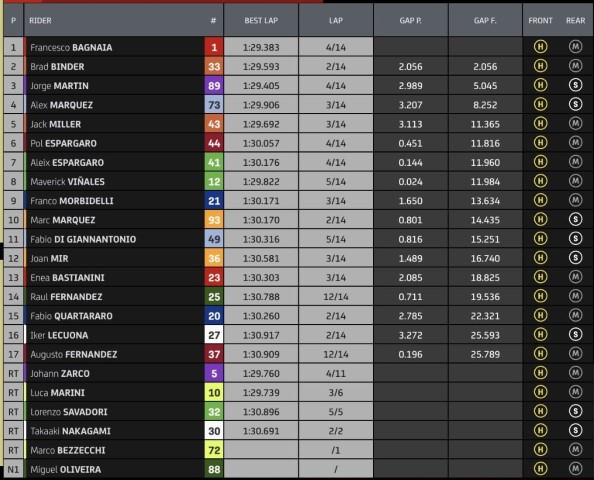Click number badge 89 for Martin

point(214,86)
